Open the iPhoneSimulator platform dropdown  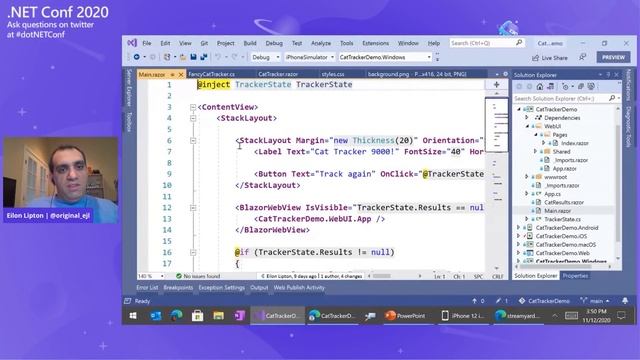pos(309,57)
